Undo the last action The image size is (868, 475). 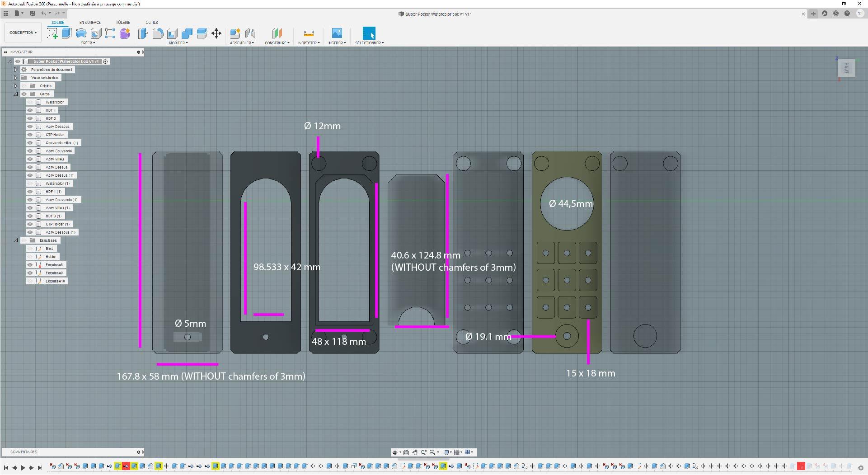43,14
